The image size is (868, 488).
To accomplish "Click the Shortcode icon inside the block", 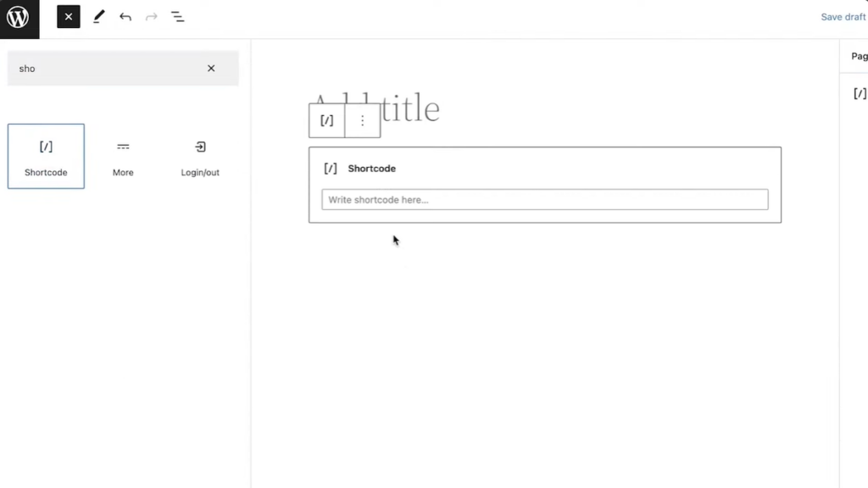I will click(331, 169).
